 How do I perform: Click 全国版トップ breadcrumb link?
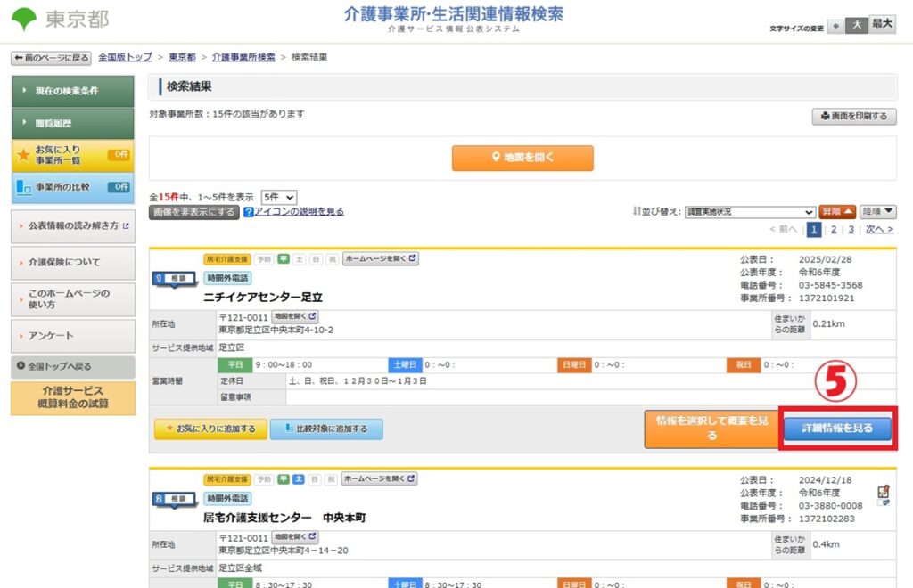[x=125, y=57]
